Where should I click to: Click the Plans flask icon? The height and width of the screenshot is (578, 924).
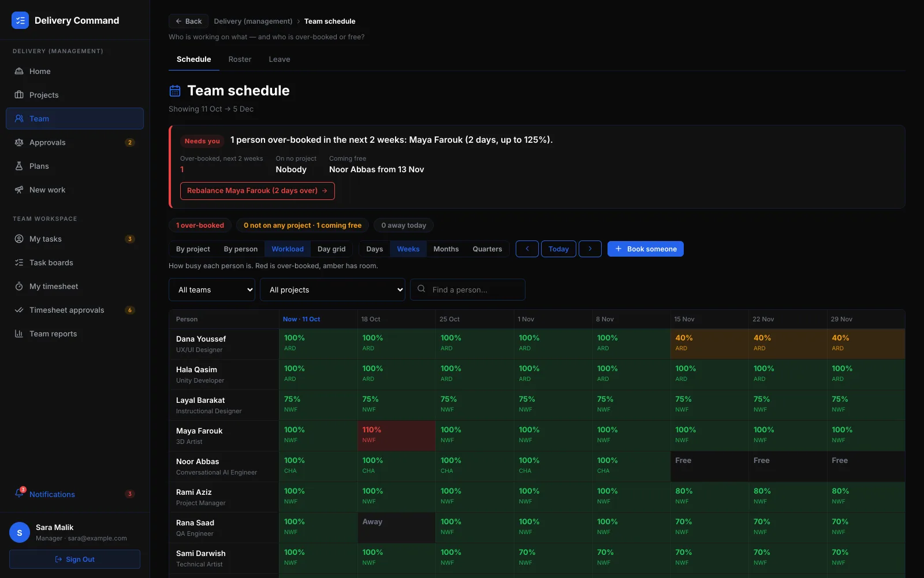(x=19, y=166)
